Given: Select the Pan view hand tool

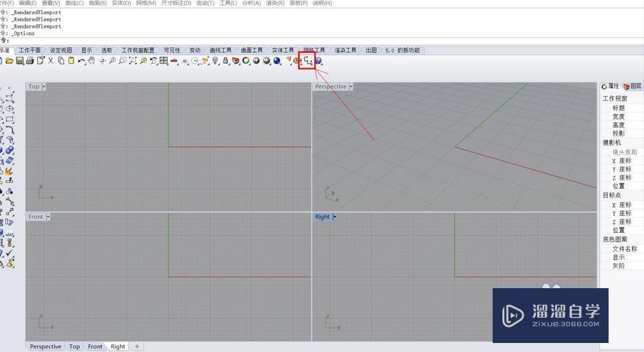Looking at the screenshot, I should 91,61.
